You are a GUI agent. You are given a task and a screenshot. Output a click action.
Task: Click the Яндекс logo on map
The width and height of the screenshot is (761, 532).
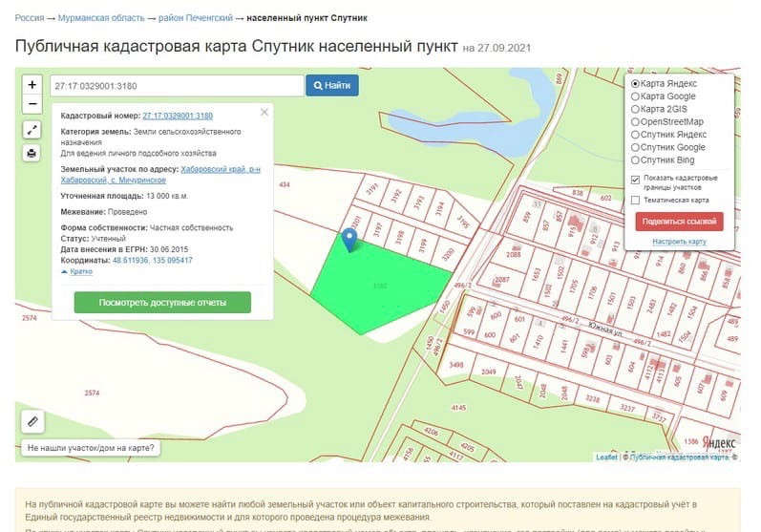[x=719, y=442]
